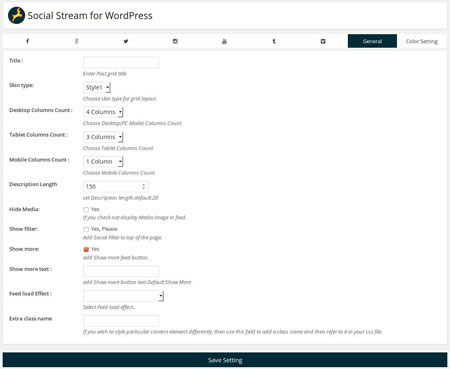Click the 'Extra class name' label
Screen dimensions: 450x369
pos(30,319)
